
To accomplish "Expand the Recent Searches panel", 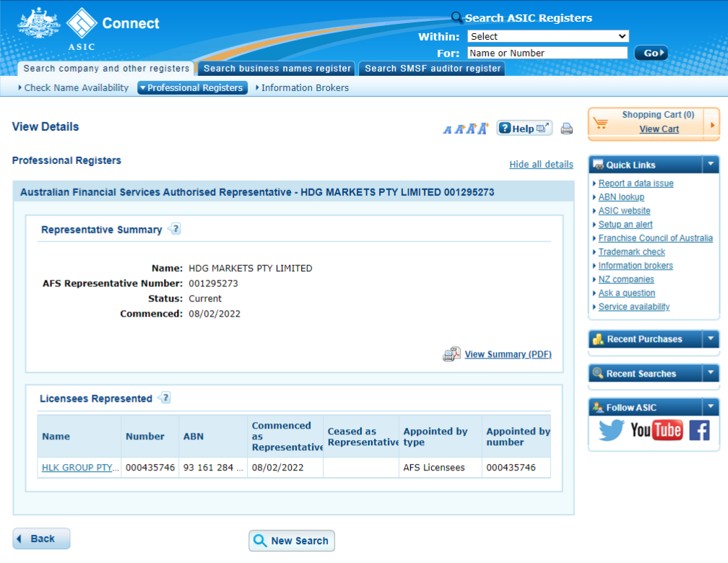I will 711,374.
